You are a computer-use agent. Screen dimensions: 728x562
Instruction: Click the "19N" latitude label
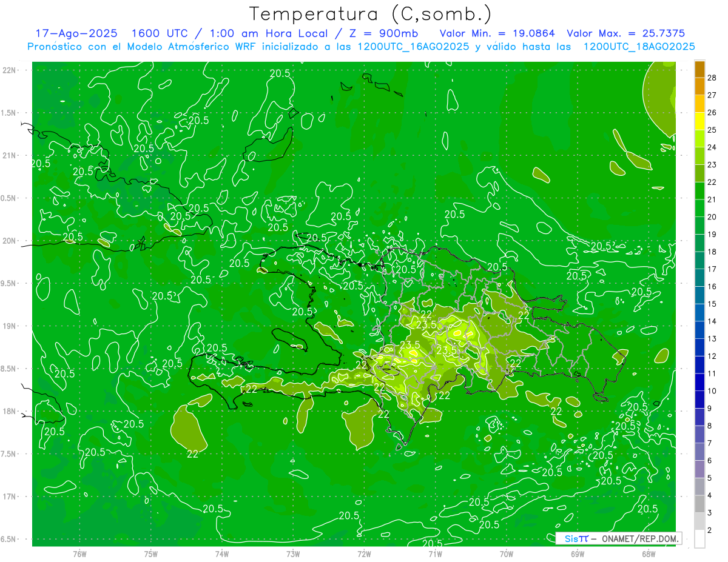(10, 326)
